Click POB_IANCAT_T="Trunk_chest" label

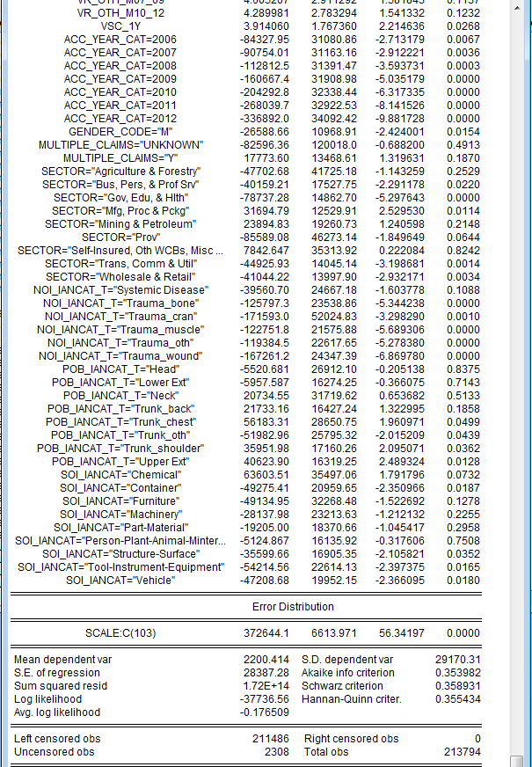(120, 422)
